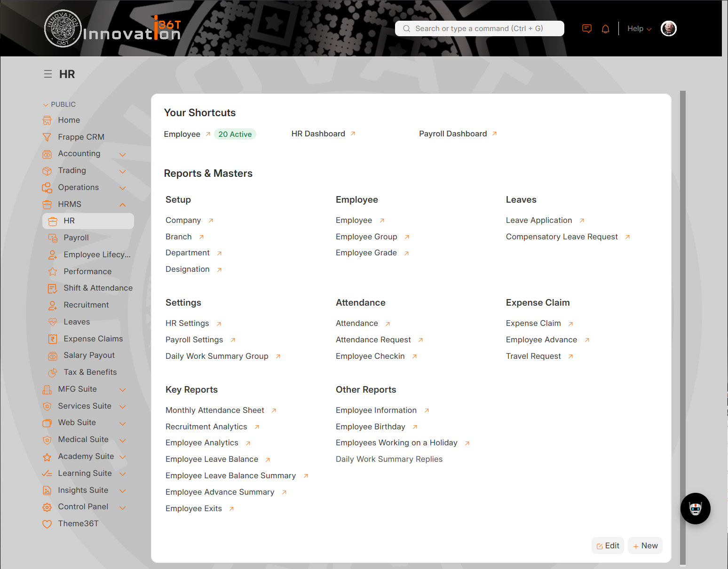This screenshot has height=569, width=728.
Task: Collapse the PUBLIC sidebar section
Action: tap(59, 104)
